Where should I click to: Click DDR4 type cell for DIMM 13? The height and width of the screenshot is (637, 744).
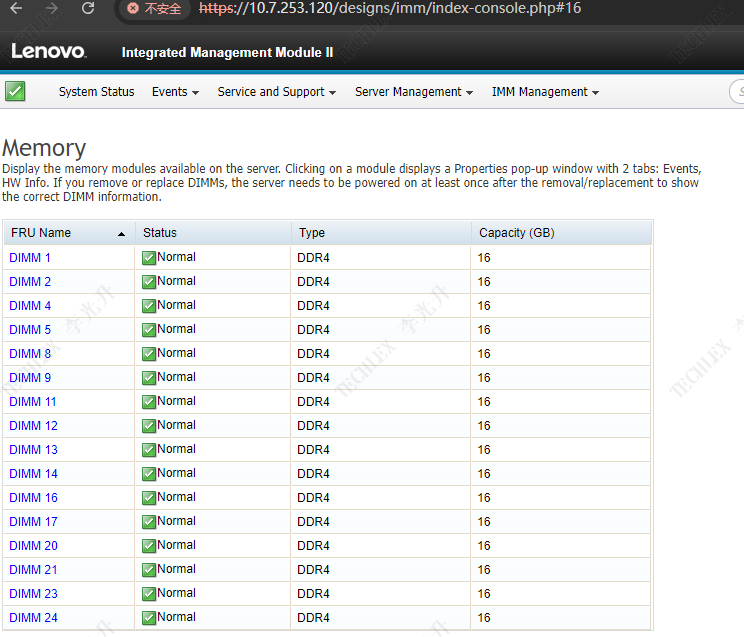[381, 450]
